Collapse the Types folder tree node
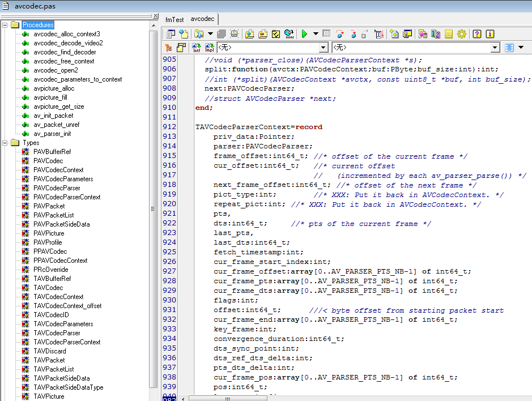The width and height of the screenshot is (532, 401). [x=5, y=143]
